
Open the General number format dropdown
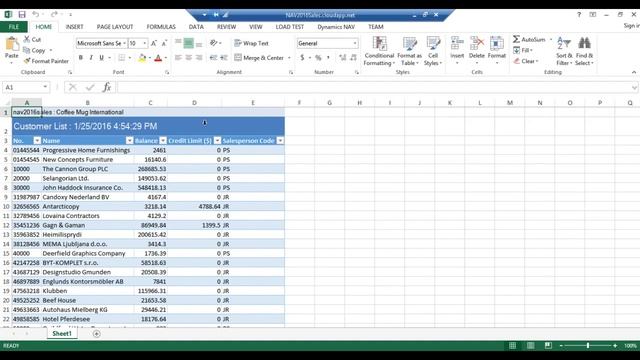[355, 43]
